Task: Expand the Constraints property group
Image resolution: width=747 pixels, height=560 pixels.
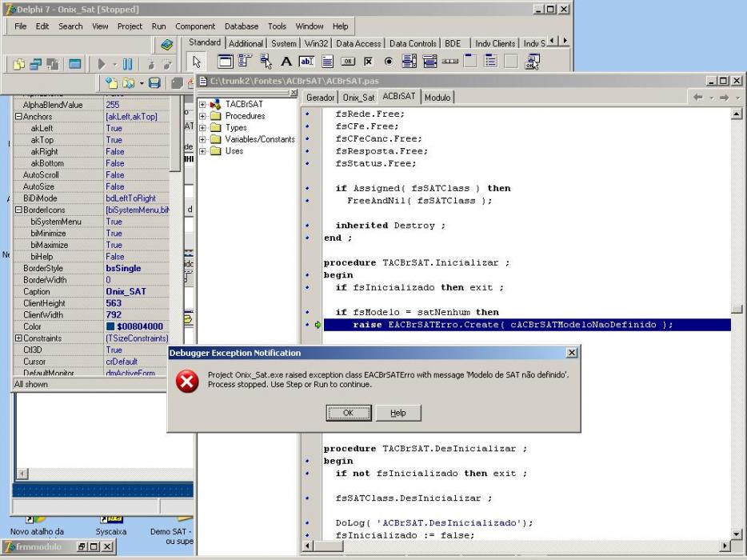Action: point(18,338)
